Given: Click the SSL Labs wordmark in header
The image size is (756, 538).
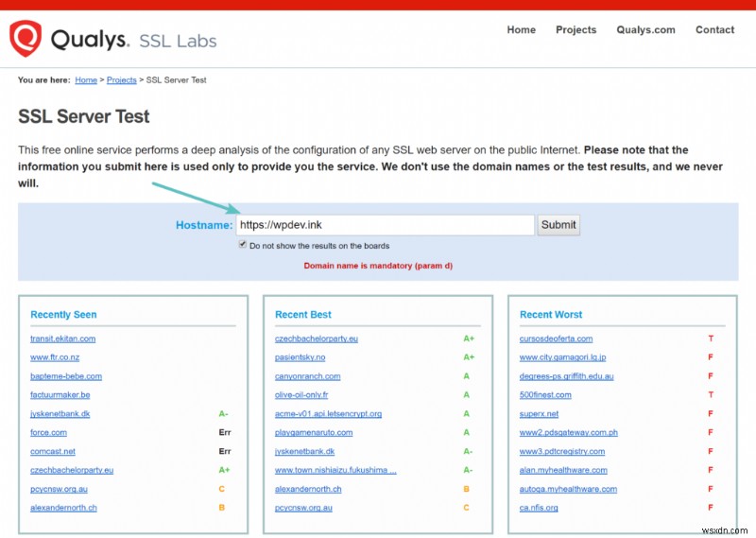Looking at the screenshot, I should point(178,41).
